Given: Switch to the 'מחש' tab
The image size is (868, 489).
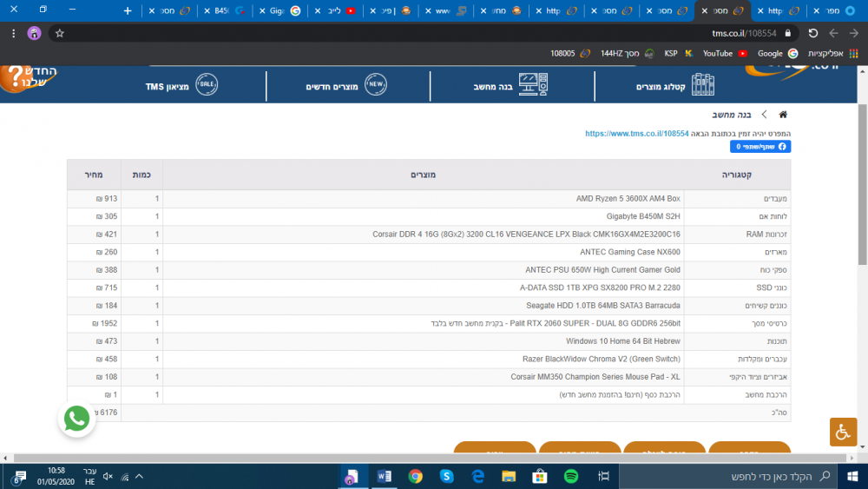Looking at the screenshot, I should (501, 10).
